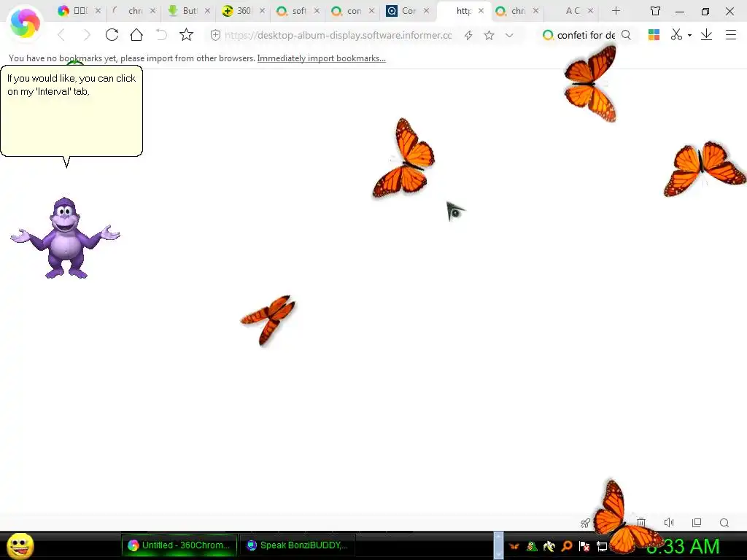
Task: Select 'Untitled - 360Chrom...' taskbar button
Action: 179,545
